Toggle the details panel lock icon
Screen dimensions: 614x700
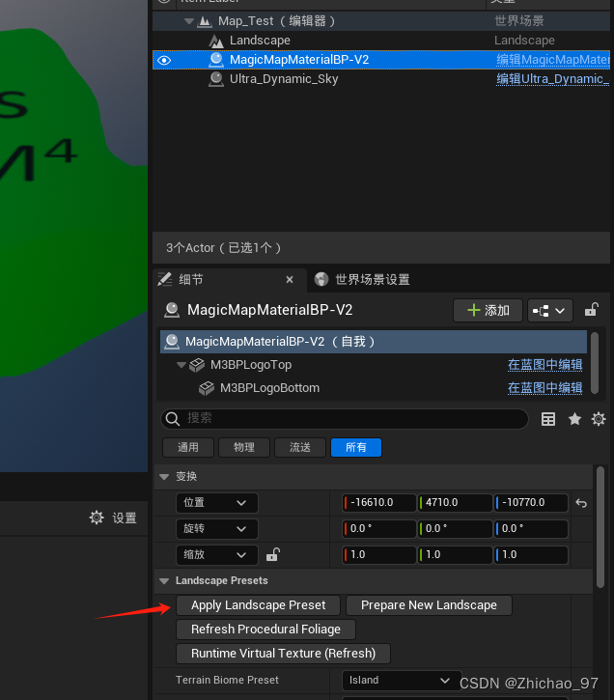(592, 309)
